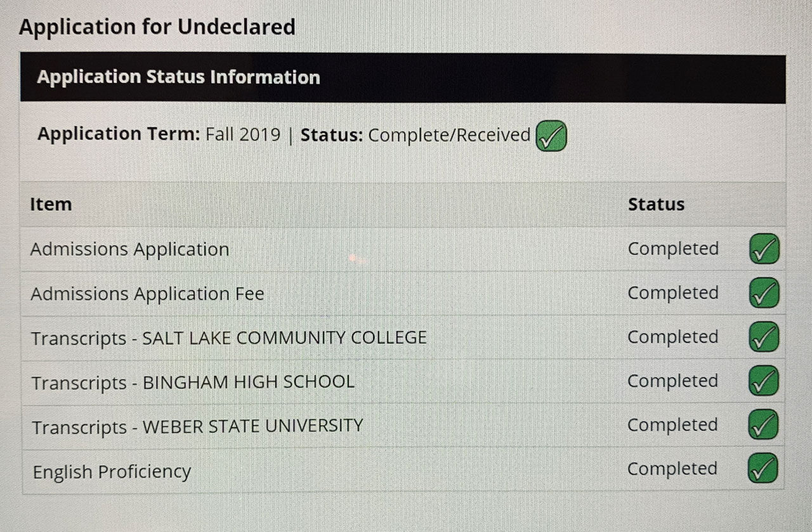Click the green checkmark beside Complete/Received status
The width and height of the screenshot is (812, 532).
pyautogui.click(x=551, y=136)
